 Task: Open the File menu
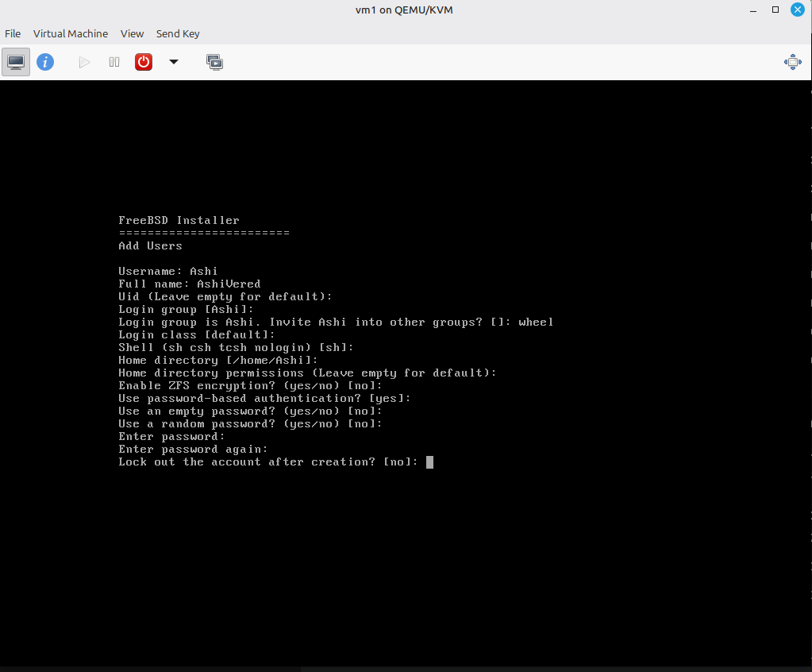click(13, 33)
